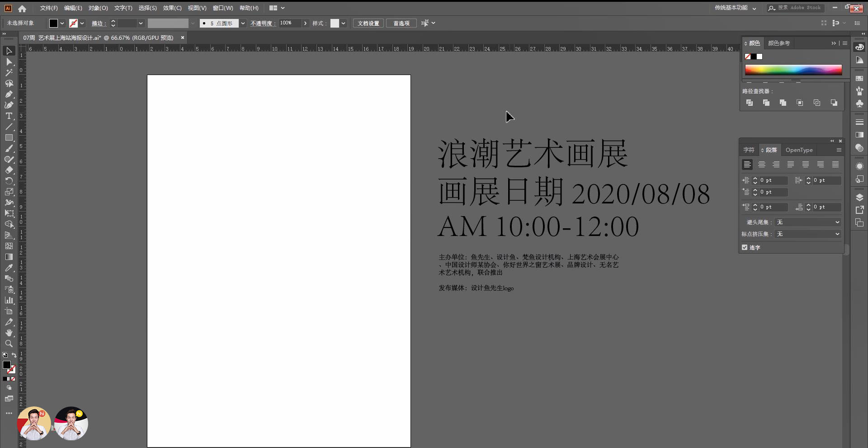Choose the Line Segment tool
This screenshot has width=868, height=448.
tap(9, 127)
